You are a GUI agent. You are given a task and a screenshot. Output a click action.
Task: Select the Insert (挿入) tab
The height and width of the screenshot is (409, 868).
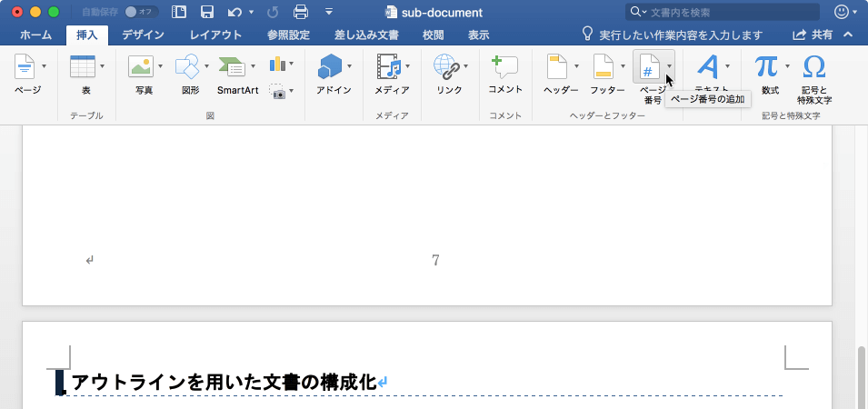click(87, 35)
